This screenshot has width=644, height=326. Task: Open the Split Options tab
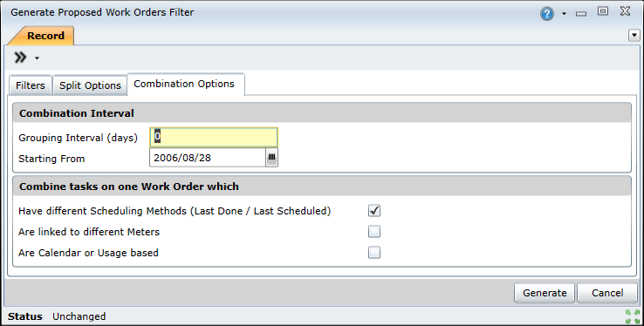pos(90,85)
